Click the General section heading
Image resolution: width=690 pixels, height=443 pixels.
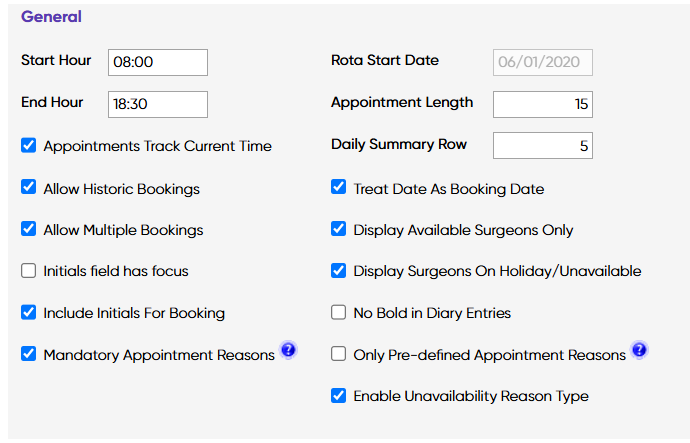tap(51, 17)
